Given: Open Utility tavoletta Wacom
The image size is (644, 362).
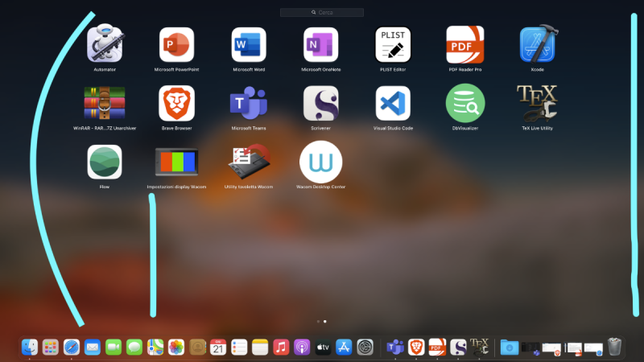Looking at the screenshot, I should tap(249, 162).
